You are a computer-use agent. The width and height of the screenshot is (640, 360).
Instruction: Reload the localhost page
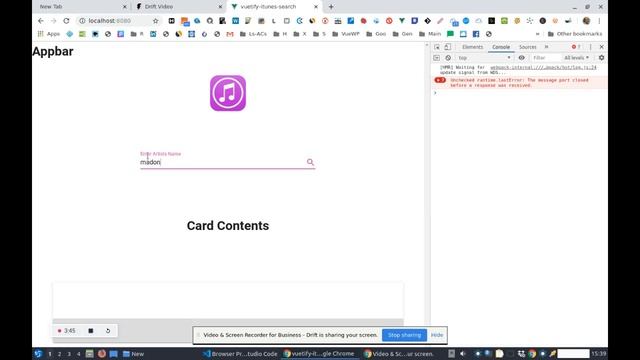(x=66, y=21)
